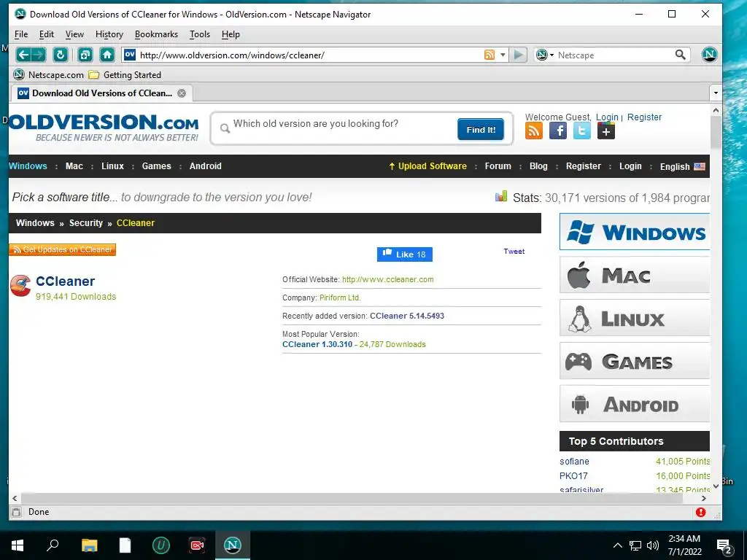Click the Tweet link
Screen dimensions: 747x560
[x=514, y=252]
